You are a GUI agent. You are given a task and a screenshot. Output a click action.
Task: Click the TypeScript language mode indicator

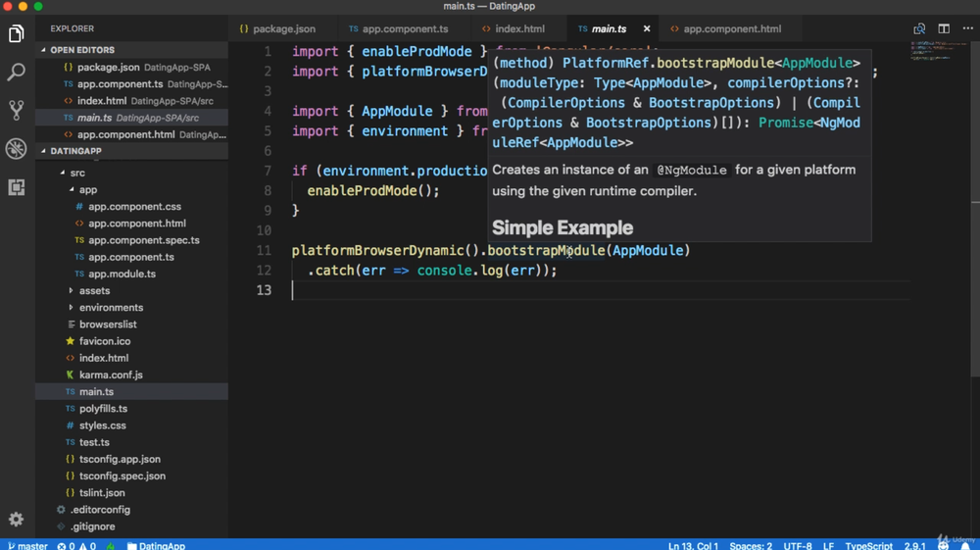[x=868, y=545]
